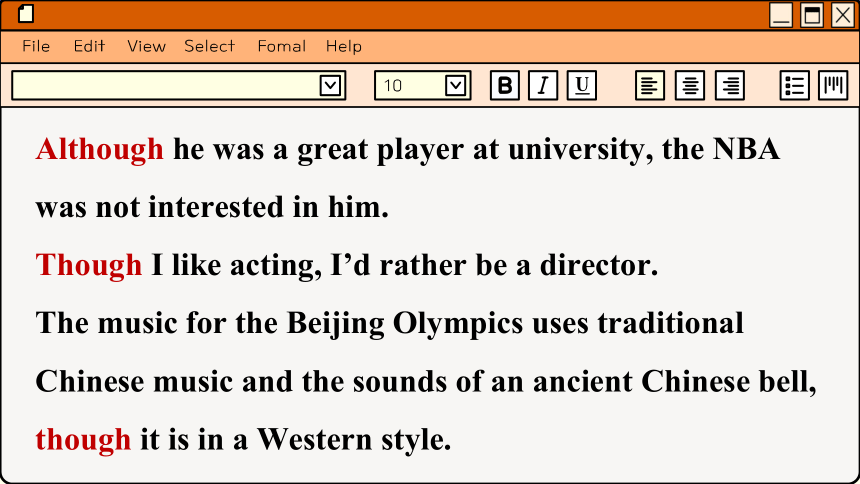Click the word "Olympics" in the text
Image resolution: width=860 pixels, height=484 pixels.
pyautogui.click(x=458, y=323)
